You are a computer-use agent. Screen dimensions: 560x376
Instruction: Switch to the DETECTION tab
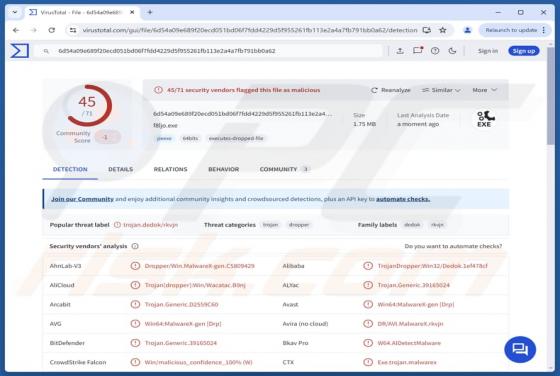point(70,169)
